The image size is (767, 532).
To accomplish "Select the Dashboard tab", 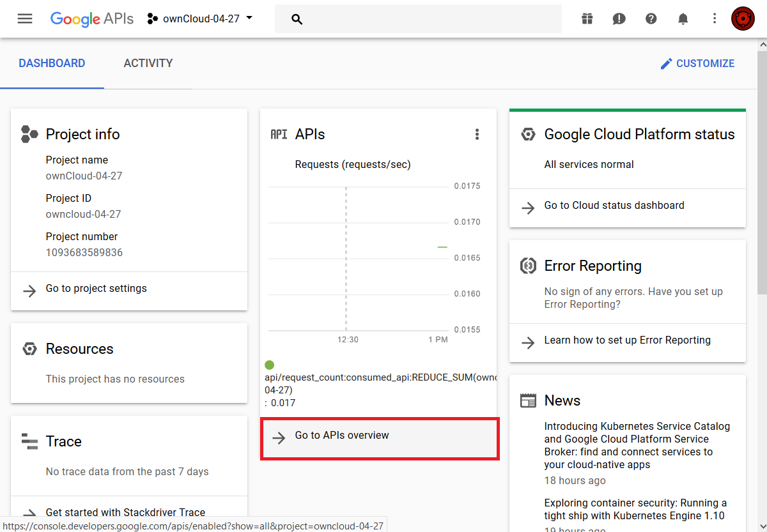I will pos(52,63).
